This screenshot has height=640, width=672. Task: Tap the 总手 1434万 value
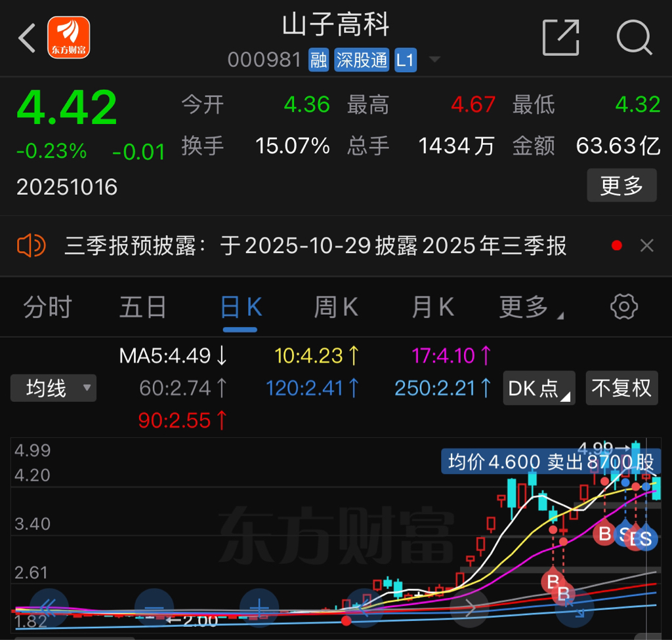point(457,146)
